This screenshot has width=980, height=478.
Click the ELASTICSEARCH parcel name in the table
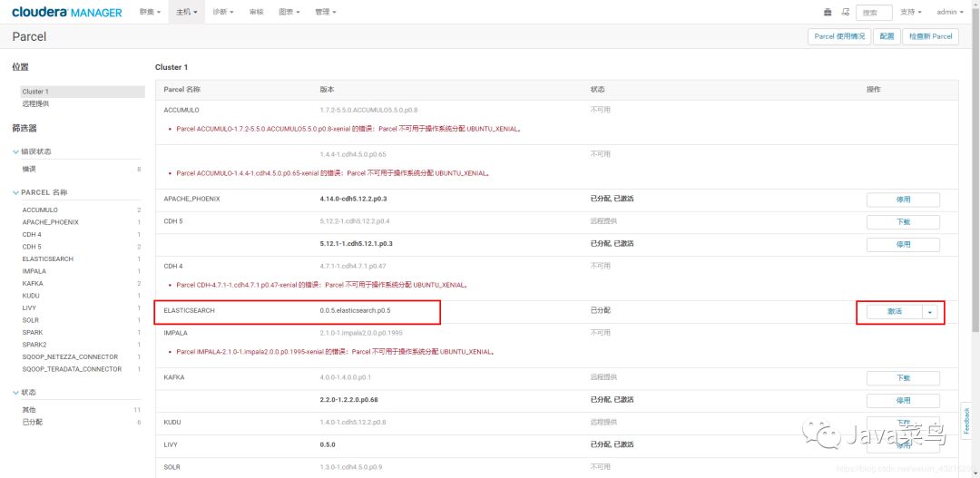click(x=190, y=310)
